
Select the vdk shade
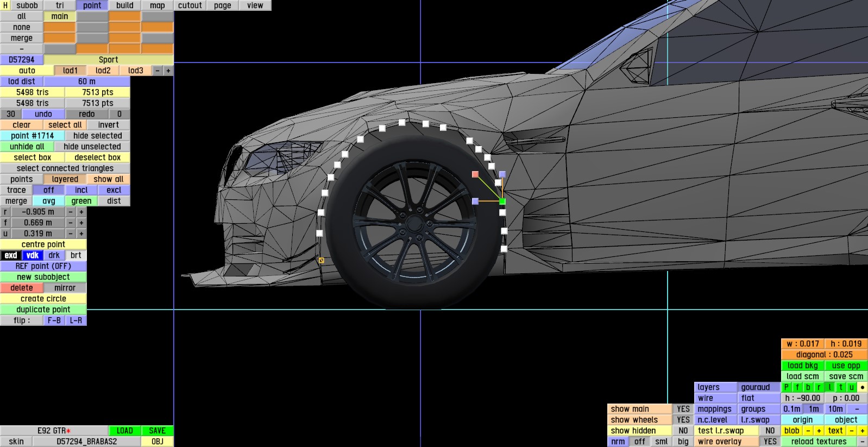(x=33, y=255)
